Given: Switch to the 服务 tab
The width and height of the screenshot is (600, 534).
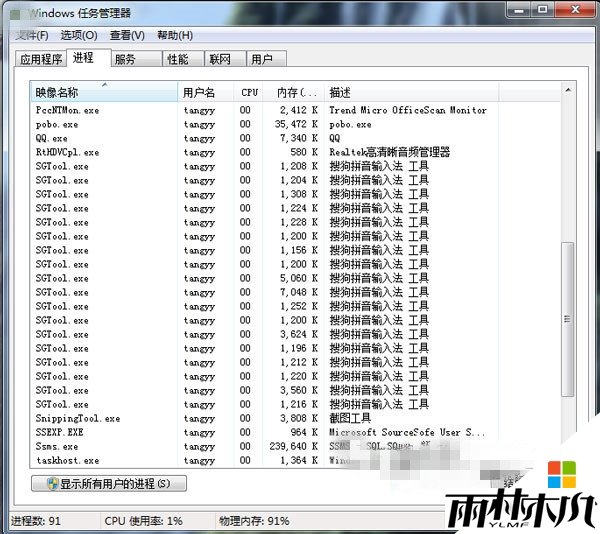Looking at the screenshot, I should coord(136,59).
